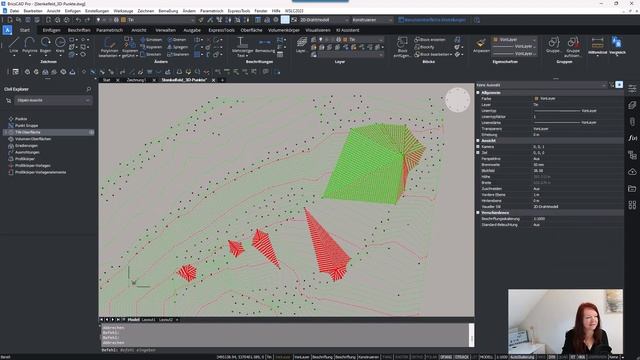Click the Vergleich compare icon
Image resolution: width=640 pixels, height=360 pixels.
(x=617, y=45)
